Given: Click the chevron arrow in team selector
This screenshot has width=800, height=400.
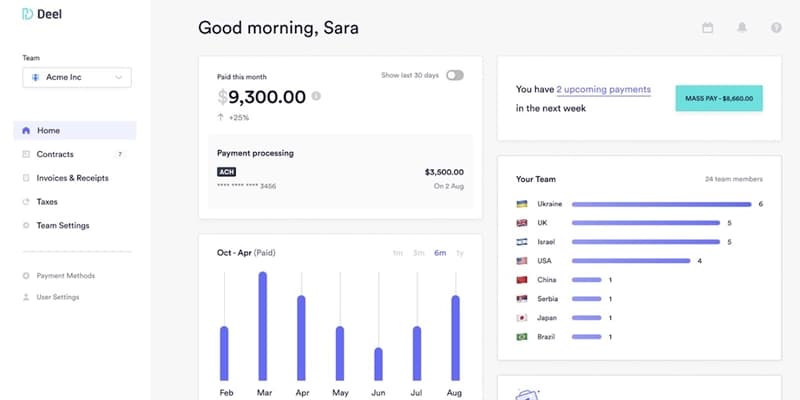Looking at the screenshot, I should (x=119, y=78).
